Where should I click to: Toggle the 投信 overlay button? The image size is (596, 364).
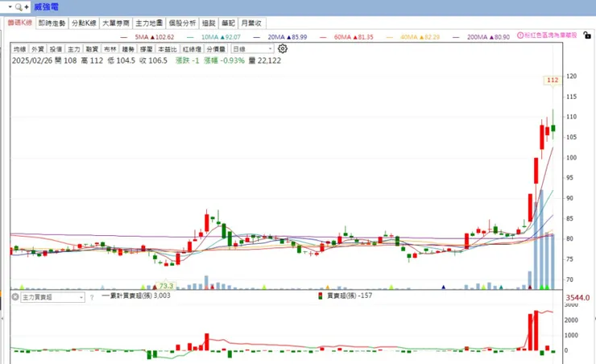click(56, 49)
